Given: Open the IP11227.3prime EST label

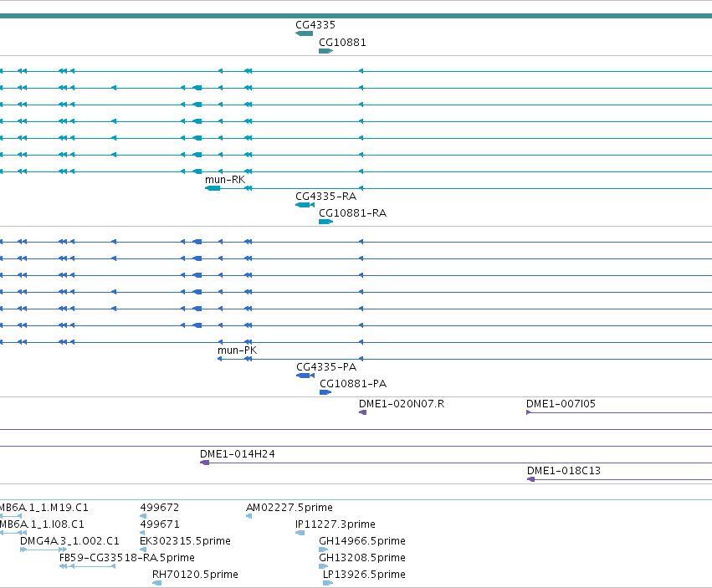Looking at the screenshot, I should [336, 524].
